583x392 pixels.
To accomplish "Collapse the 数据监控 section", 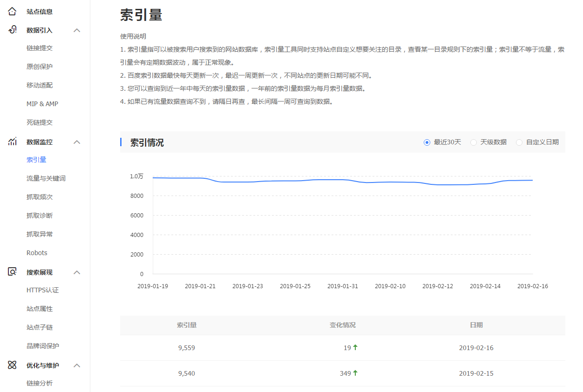I will pos(77,142).
